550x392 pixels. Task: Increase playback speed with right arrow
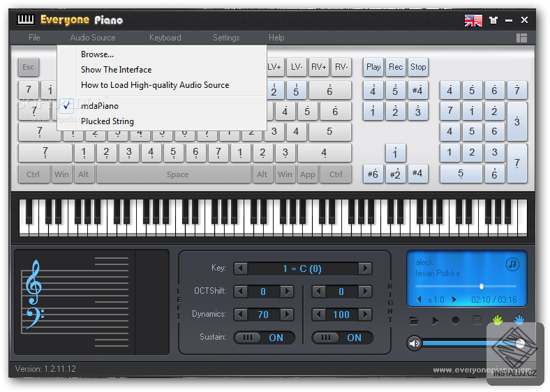pyautogui.click(x=454, y=299)
